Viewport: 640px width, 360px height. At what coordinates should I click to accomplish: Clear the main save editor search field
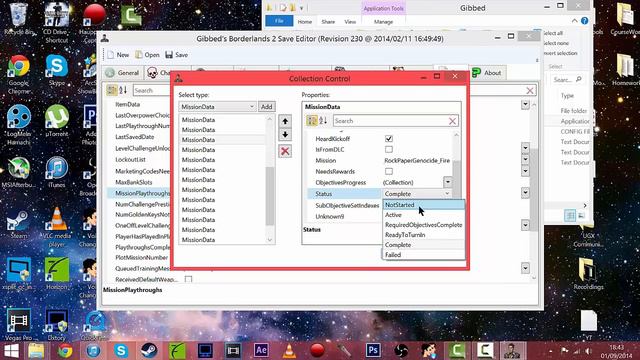530,91
